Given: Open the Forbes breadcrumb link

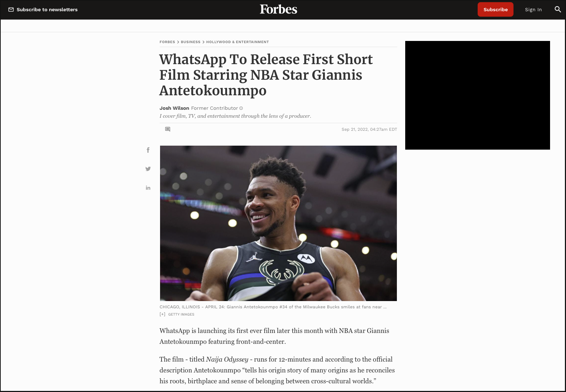Looking at the screenshot, I should (167, 42).
